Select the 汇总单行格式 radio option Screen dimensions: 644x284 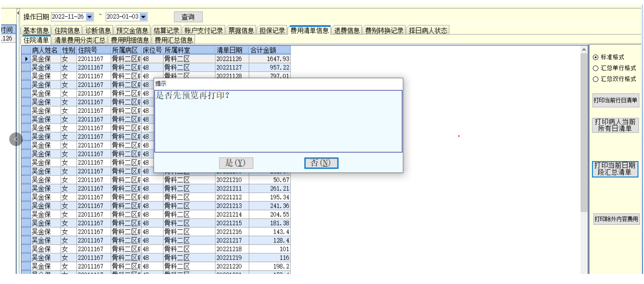click(595, 68)
